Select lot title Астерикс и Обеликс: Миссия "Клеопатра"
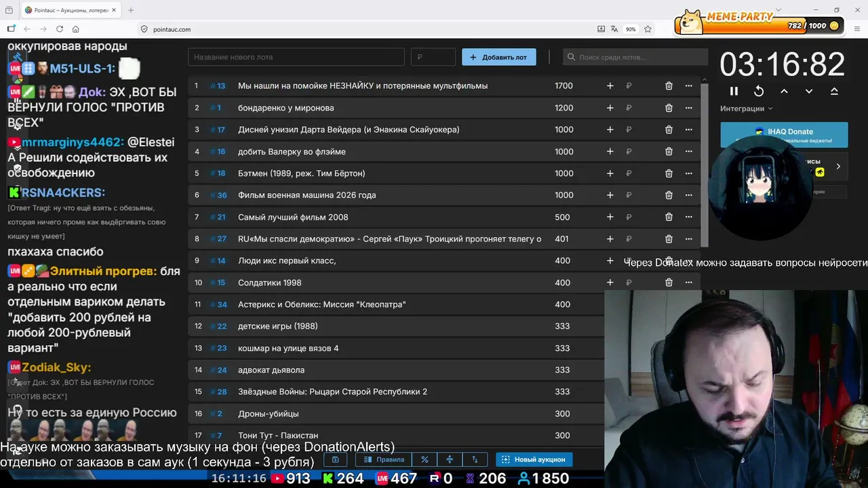This screenshot has height=488, width=868. tap(321, 304)
